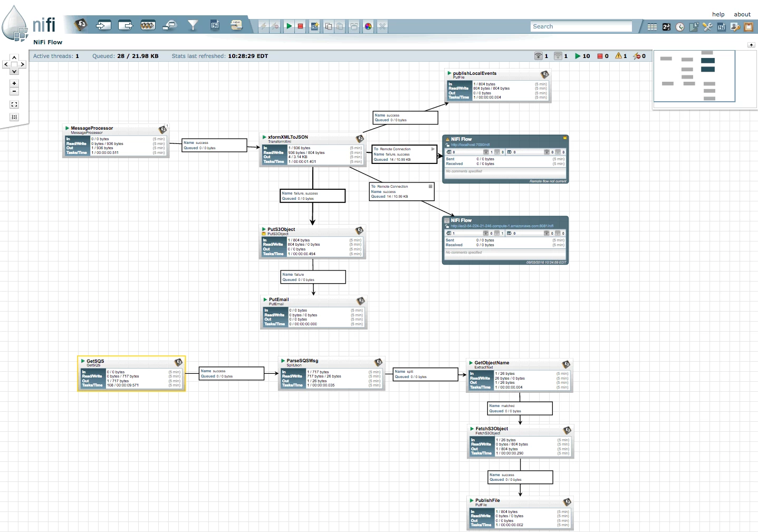Pan the canvas left with the arrow

(6, 64)
